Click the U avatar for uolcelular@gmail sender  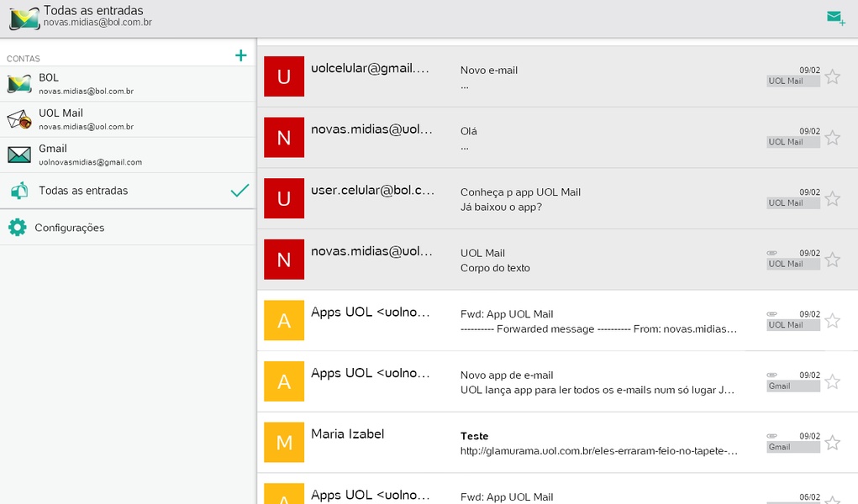(284, 76)
